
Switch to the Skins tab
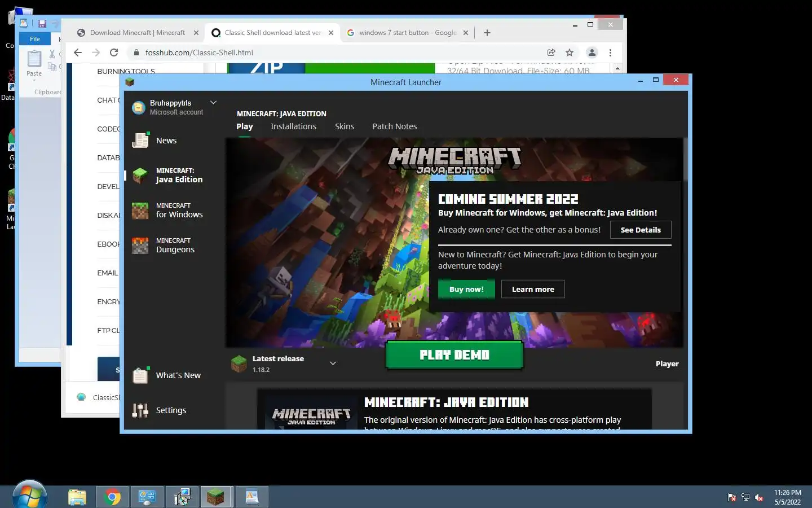pos(345,126)
